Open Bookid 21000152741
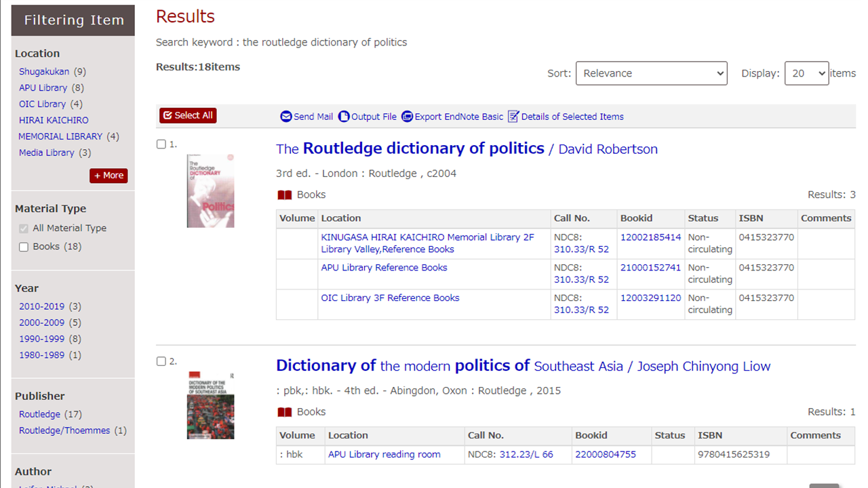The image size is (868, 488). coord(650,268)
